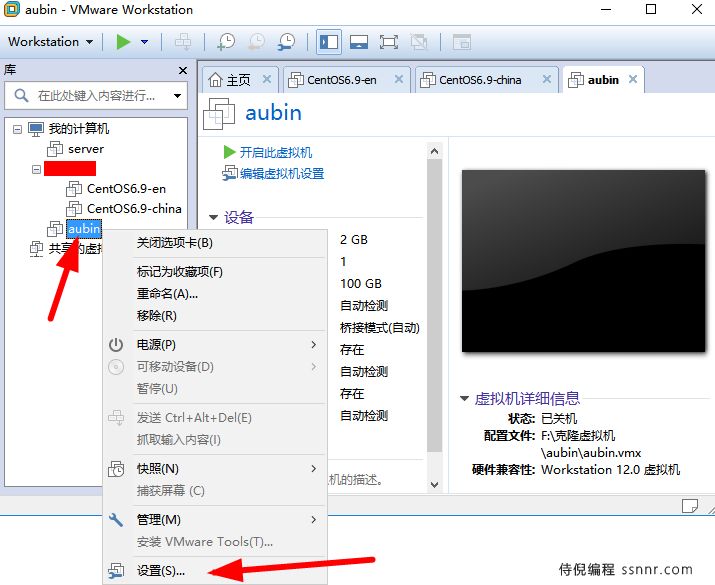Click the revert snapshot toolbar icon
The height and width of the screenshot is (585, 715).
[x=257, y=42]
